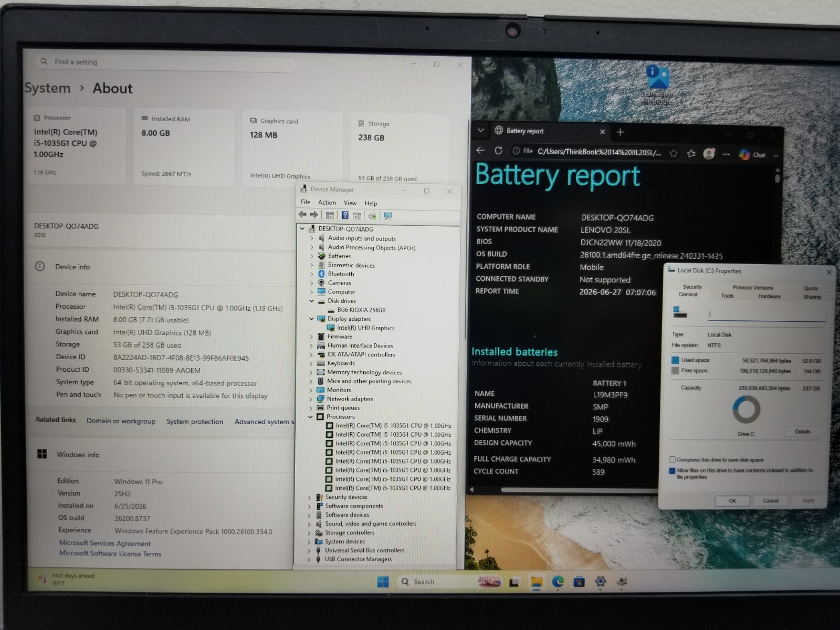
Task: Click Show/Hide console tree icon in Device Manager
Action: point(330,215)
